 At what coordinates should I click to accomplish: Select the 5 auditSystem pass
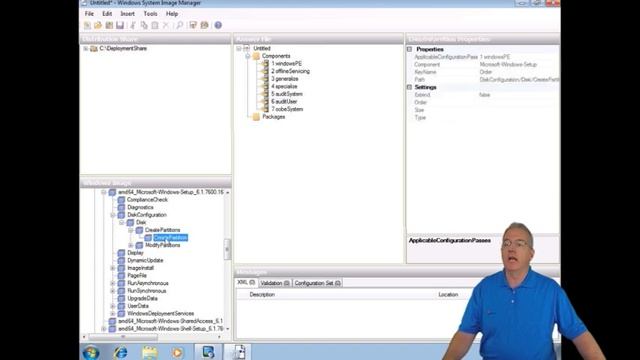(x=287, y=94)
